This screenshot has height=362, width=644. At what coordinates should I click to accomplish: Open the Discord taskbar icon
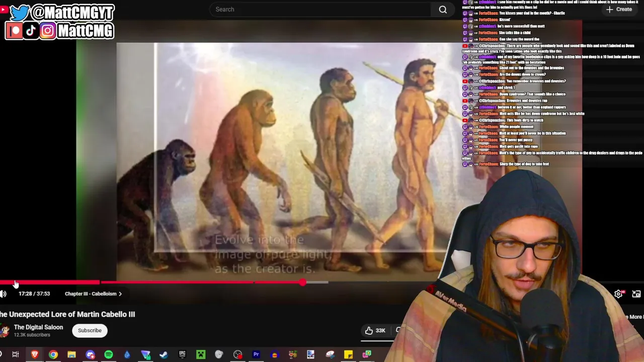point(90,355)
